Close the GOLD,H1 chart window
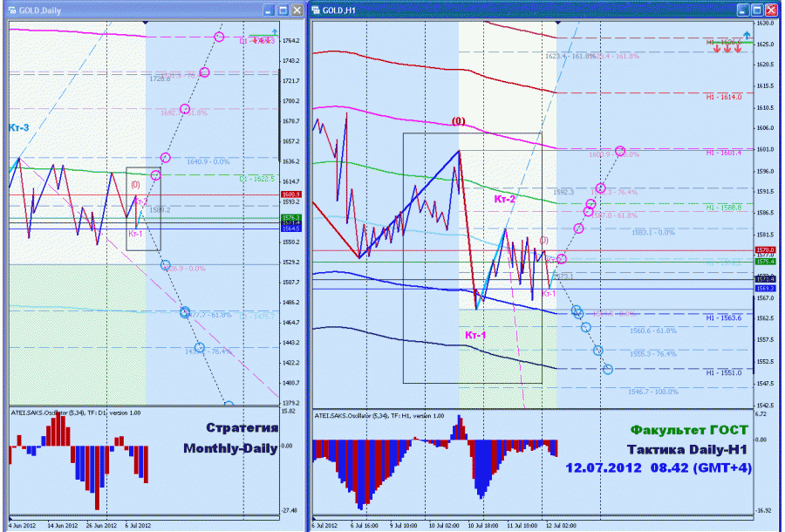The height and width of the screenshot is (532, 785). [x=771, y=10]
